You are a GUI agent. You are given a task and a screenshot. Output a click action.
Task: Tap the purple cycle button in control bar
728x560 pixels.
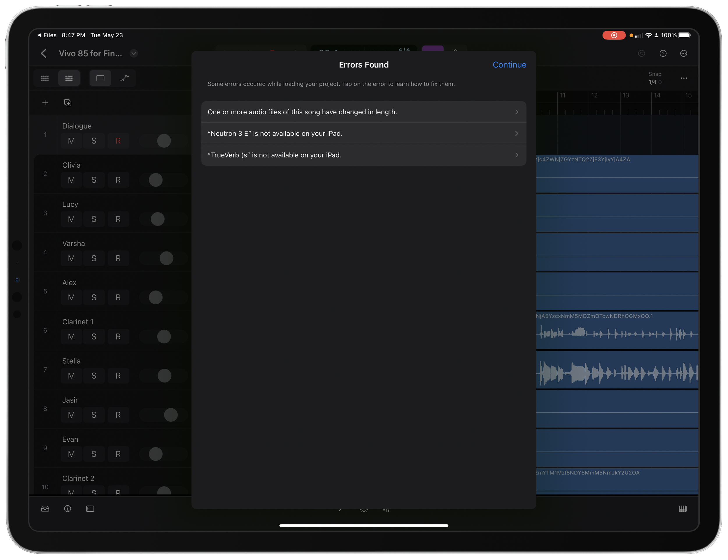click(433, 49)
